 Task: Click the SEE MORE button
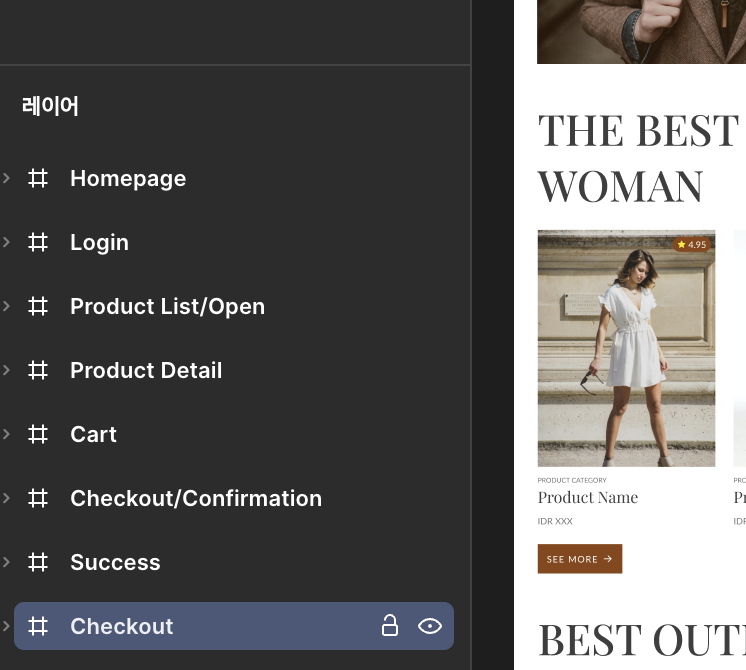click(x=579, y=559)
